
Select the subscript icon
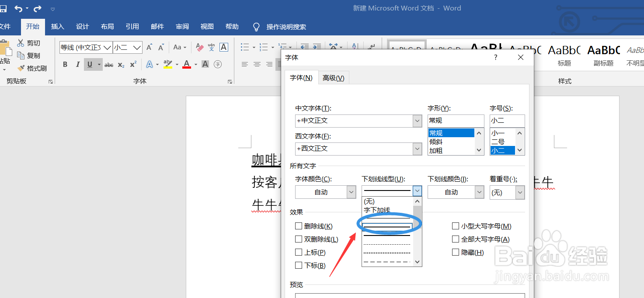coord(121,64)
